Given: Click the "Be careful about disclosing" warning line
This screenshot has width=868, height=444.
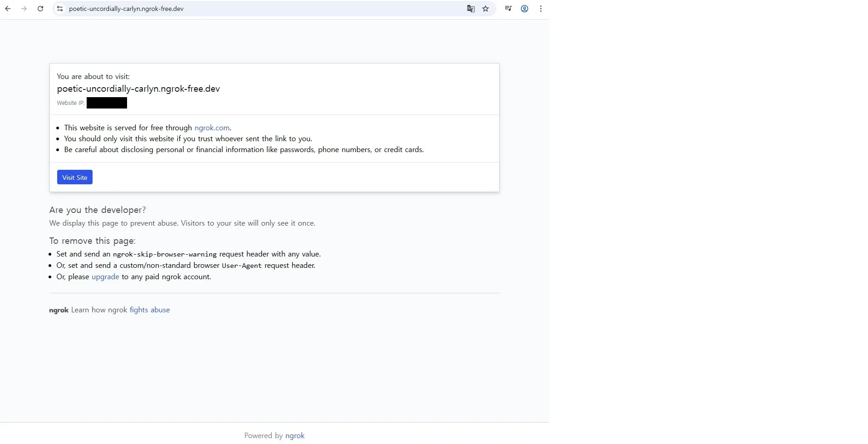Looking at the screenshot, I should [x=244, y=150].
